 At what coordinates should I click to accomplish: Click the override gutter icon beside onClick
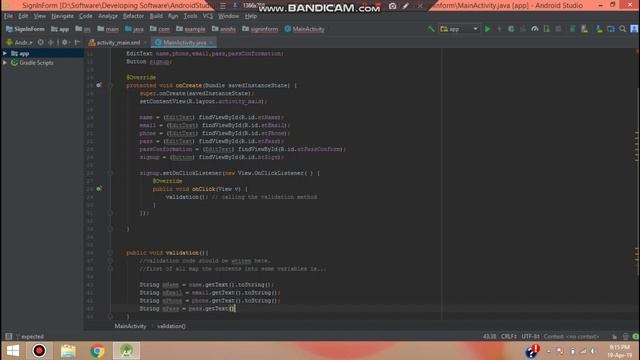click(x=99, y=189)
